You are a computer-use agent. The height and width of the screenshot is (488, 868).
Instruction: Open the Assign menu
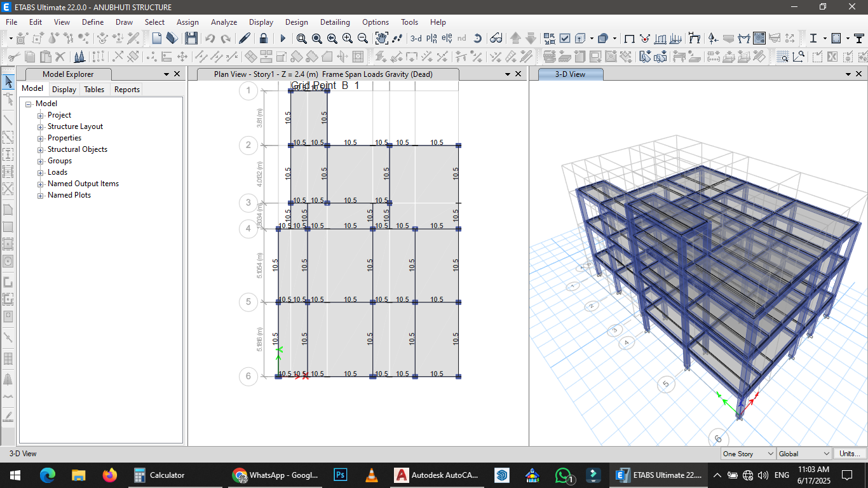(x=187, y=22)
